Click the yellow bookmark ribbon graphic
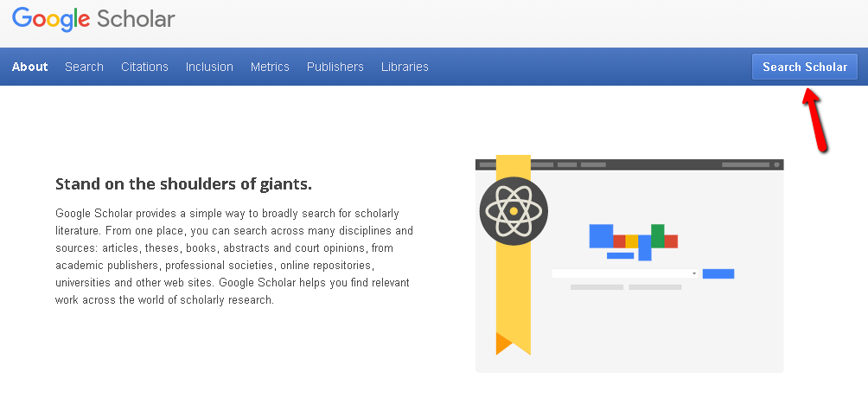The image size is (868, 411). tap(513, 294)
